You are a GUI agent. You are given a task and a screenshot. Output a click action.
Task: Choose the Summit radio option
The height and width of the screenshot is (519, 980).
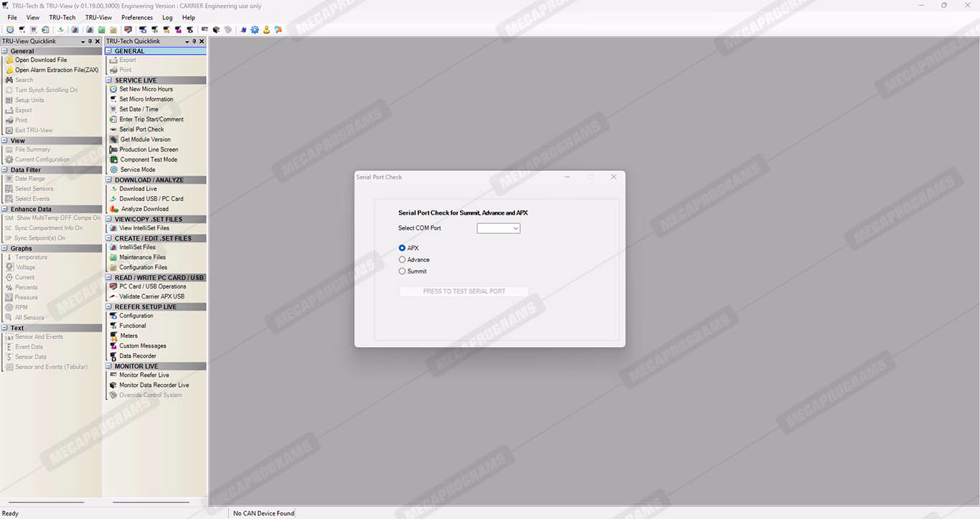402,271
